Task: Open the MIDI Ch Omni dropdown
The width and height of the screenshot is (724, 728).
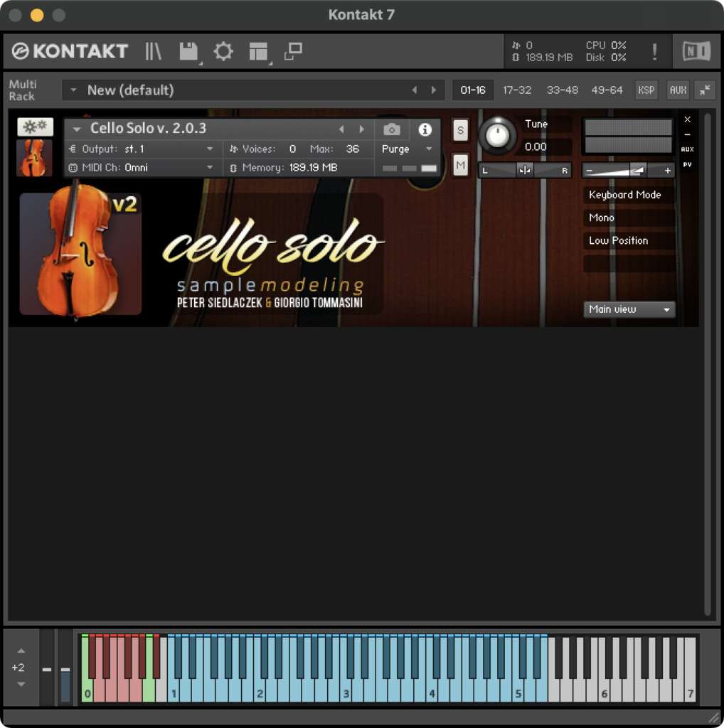Action: (143, 168)
